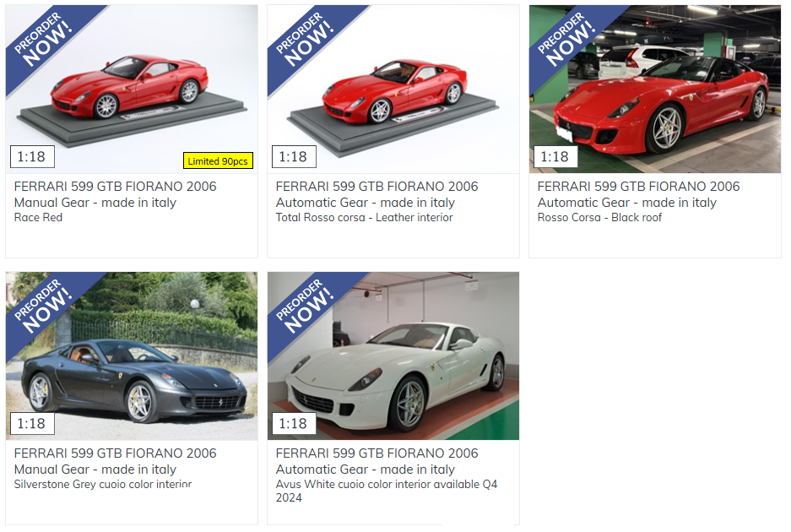The height and width of the screenshot is (532, 791).
Task: Select the 1:18 badge on Silverstone Grey photo
Action: pyautogui.click(x=32, y=423)
